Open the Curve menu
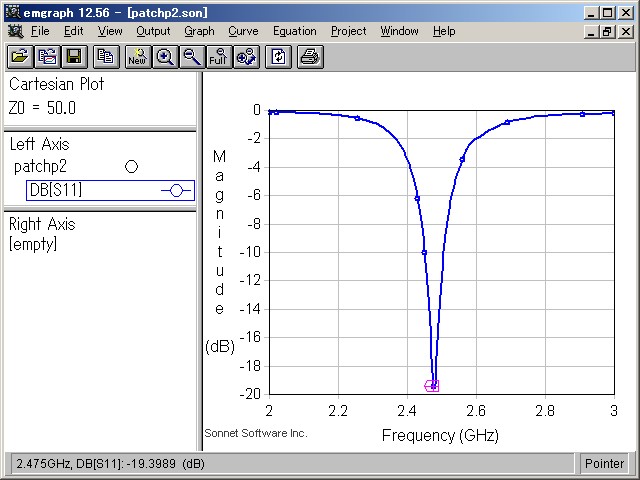 tap(243, 31)
